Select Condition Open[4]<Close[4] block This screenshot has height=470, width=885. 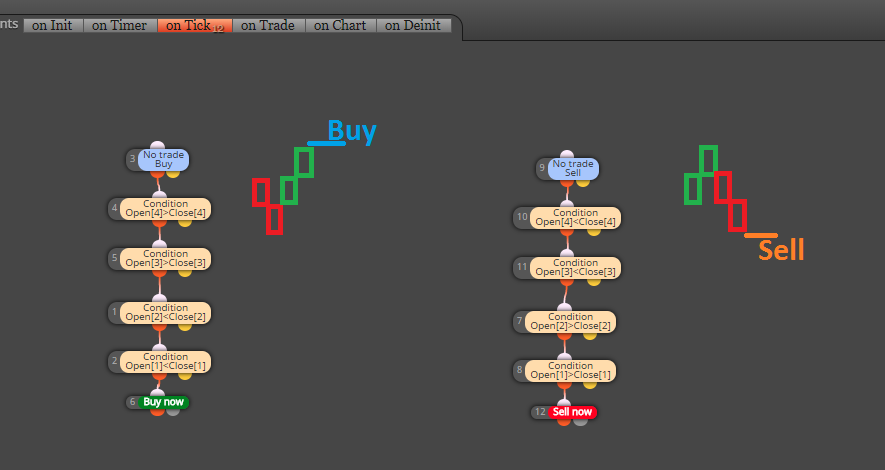tap(575, 217)
